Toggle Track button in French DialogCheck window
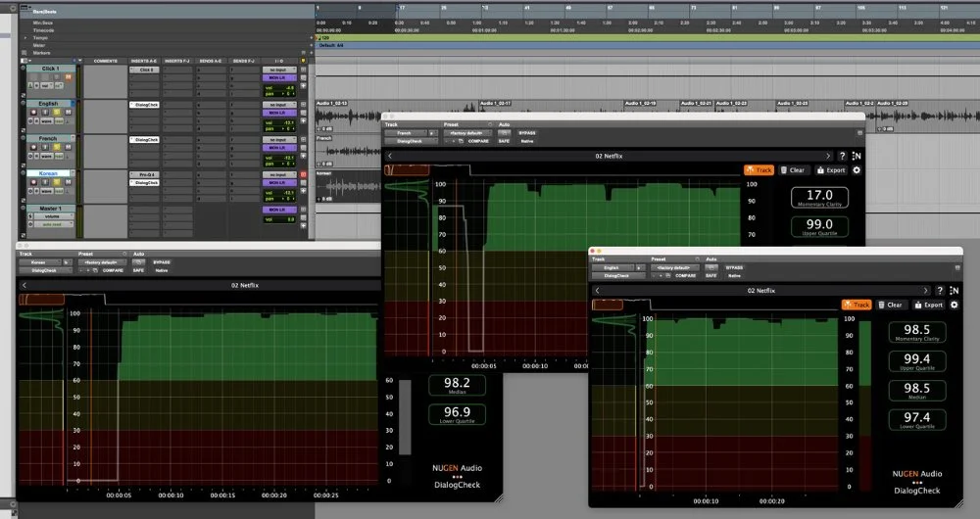This screenshot has height=519, width=980. coord(759,169)
